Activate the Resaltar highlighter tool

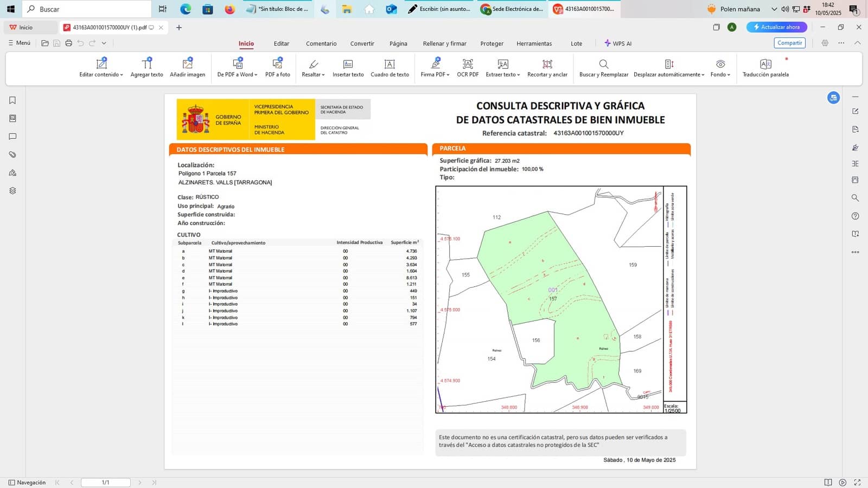click(x=313, y=68)
